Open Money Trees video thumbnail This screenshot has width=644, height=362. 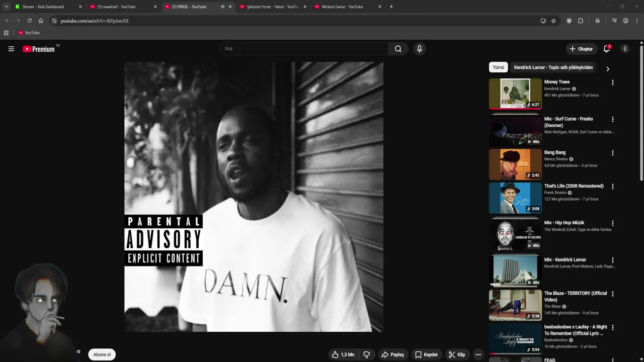(515, 94)
